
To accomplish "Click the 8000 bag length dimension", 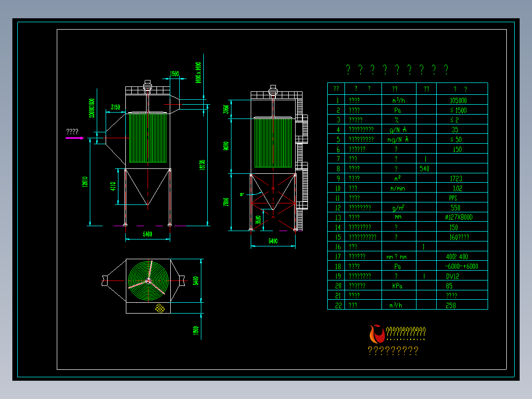I will click(x=226, y=146).
